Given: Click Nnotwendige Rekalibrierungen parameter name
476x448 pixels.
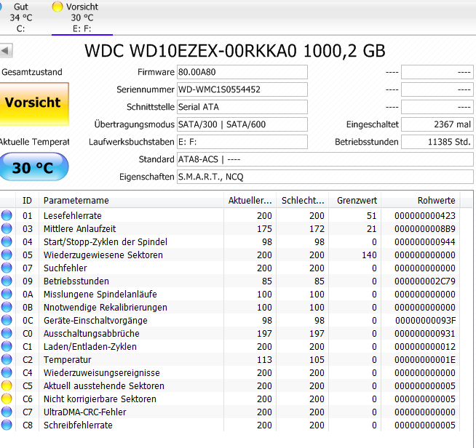Looking at the screenshot, I should [106, 307].
